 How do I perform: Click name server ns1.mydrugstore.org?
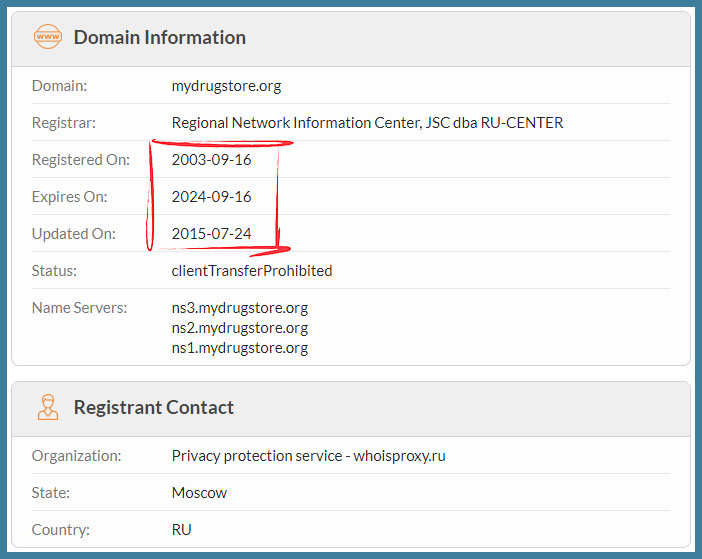[x=239, y=348]
